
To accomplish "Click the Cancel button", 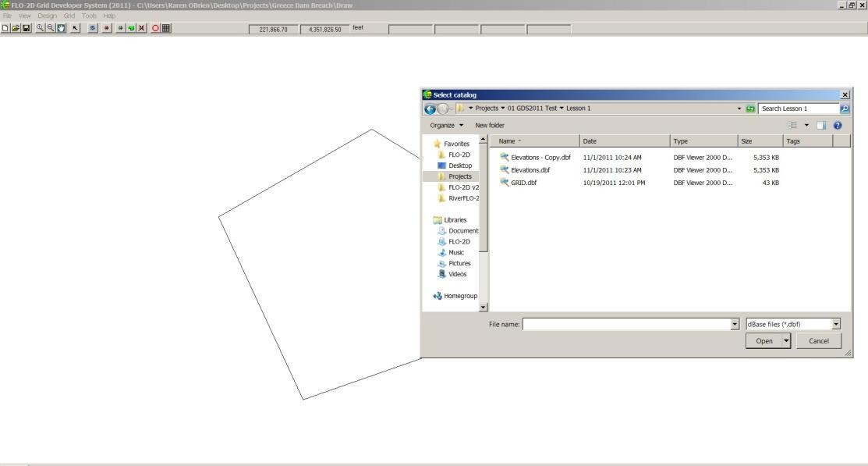I will click(818, 340).
